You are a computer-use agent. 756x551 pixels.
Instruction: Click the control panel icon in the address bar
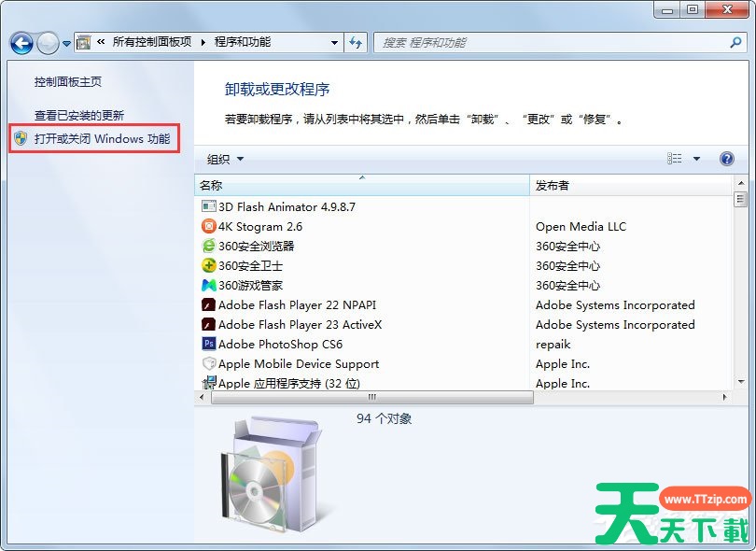coord(83,42)
